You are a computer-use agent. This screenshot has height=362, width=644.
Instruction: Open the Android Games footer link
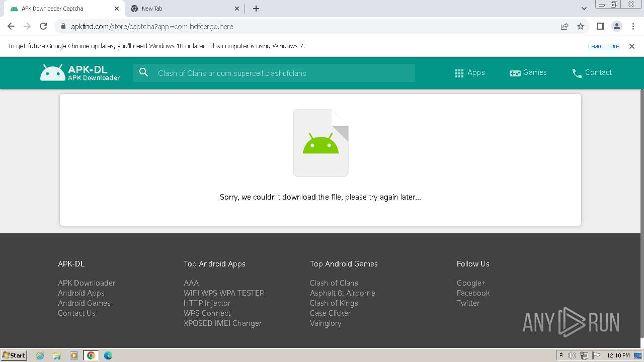pyautogui.click(x=84, y=303)
